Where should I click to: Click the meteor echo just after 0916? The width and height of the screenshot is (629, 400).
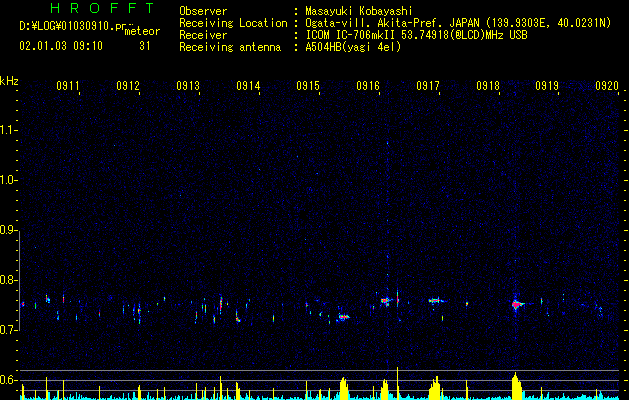click(386, 301)
